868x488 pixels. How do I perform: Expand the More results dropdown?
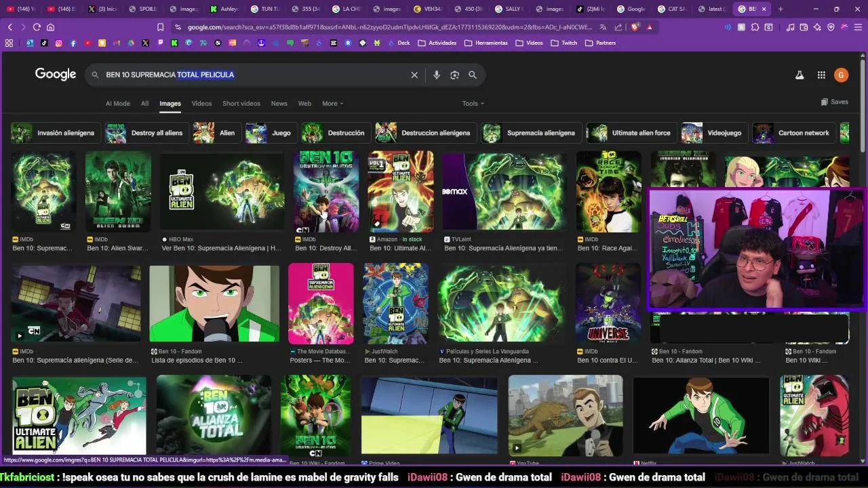pos(332,104)
